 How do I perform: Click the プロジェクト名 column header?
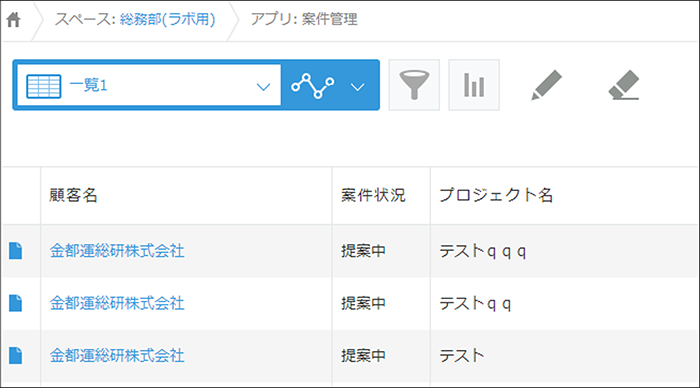tap(496, 195)
